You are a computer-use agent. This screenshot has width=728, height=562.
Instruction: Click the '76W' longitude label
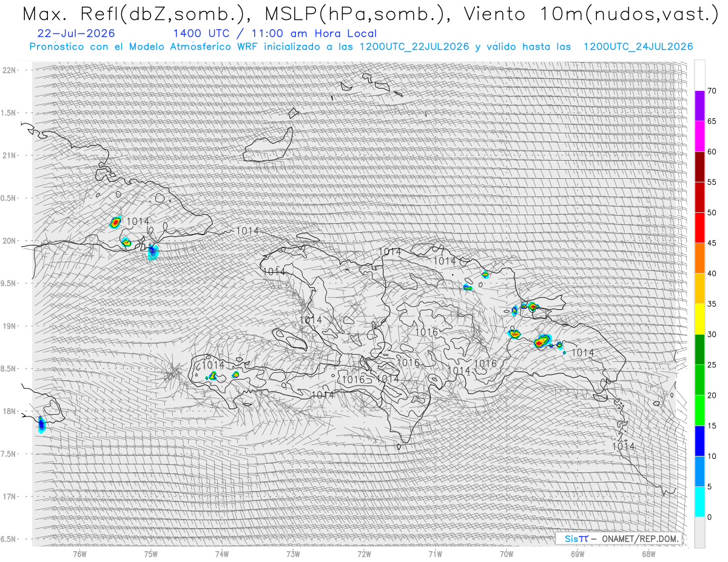point(80,554)
